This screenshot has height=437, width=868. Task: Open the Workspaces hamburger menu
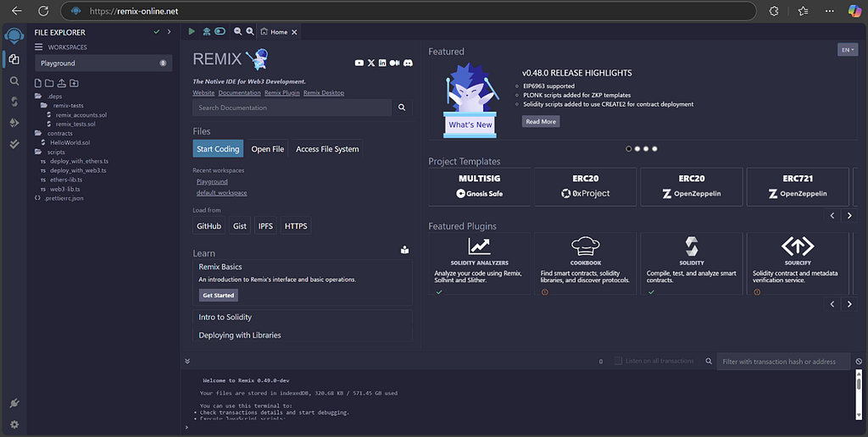[x=39, y=47]
